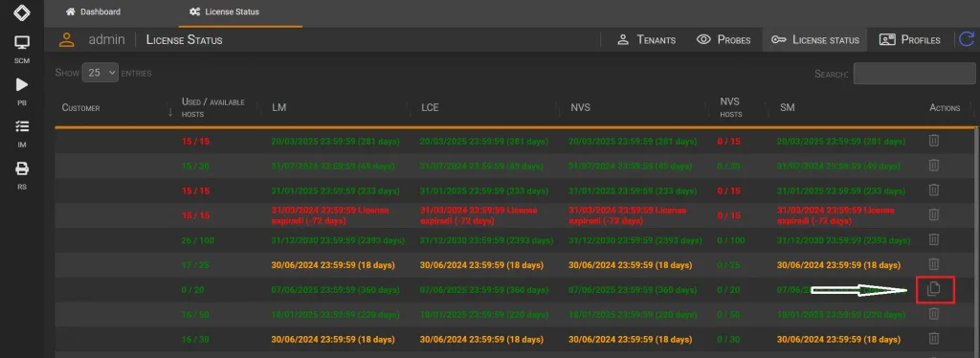Delete the first row using trash icon
This screenshot has width=980, height=358.
[933, 141]
